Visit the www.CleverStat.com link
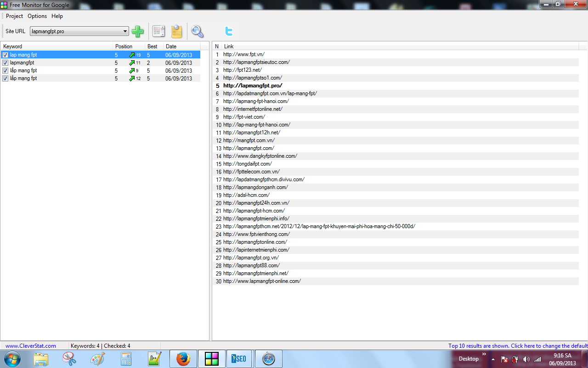588x368 pixels. (31, 346)
